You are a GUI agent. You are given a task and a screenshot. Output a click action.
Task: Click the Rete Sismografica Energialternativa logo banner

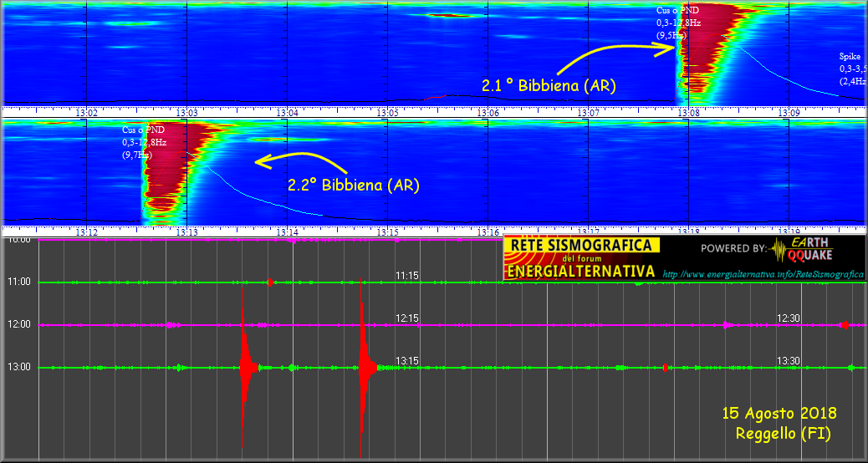point(581,257)
